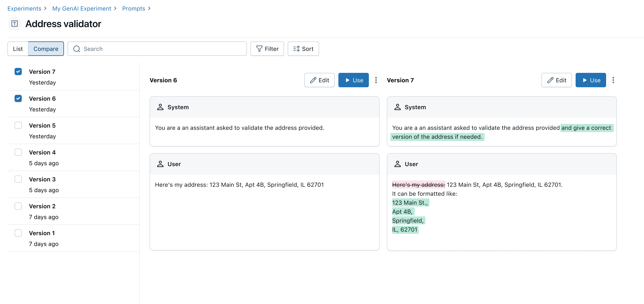
Task: Check the Version 3 checkbox
Action: (x=18, y=179)
